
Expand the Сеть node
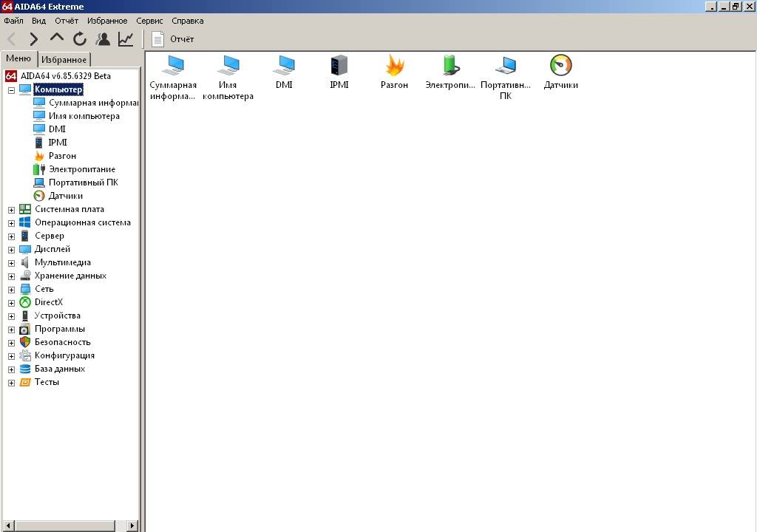pos(12,290)
